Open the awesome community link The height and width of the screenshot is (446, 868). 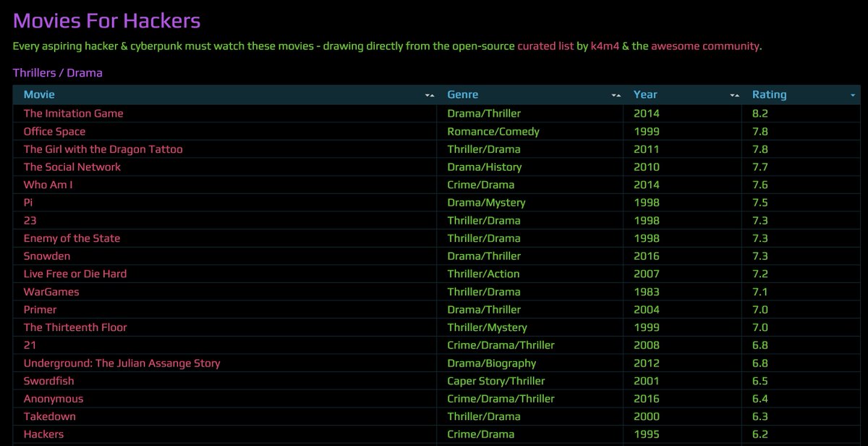pos(705,46)
